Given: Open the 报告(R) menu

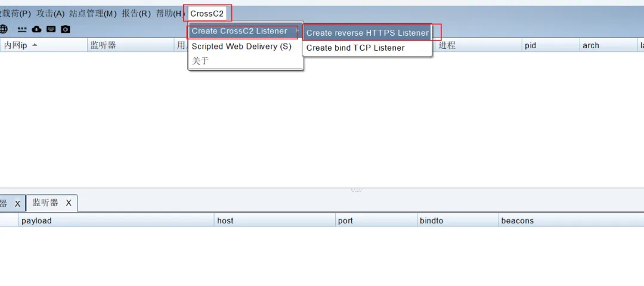Looking at the screenshot, I should [137, 14].
